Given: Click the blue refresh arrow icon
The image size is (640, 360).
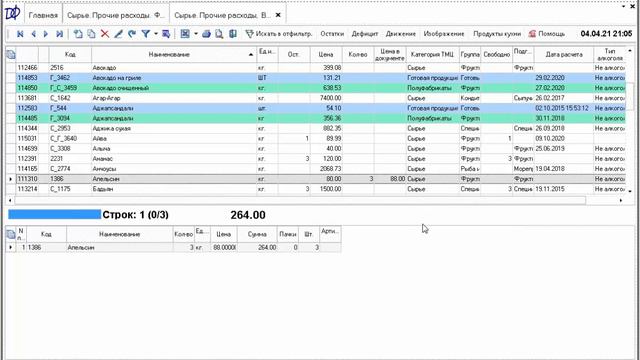Looking at the screenshot, I should 131,34.
